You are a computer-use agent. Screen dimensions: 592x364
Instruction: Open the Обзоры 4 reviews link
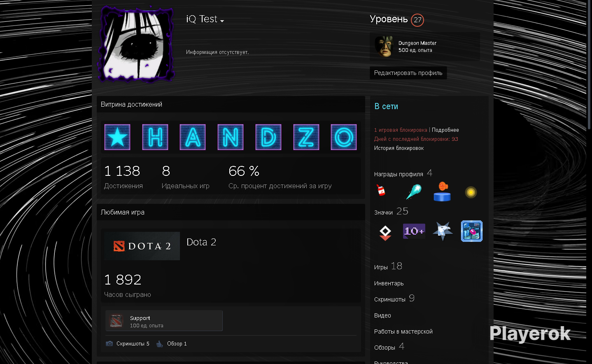click(x=389, y=347)
